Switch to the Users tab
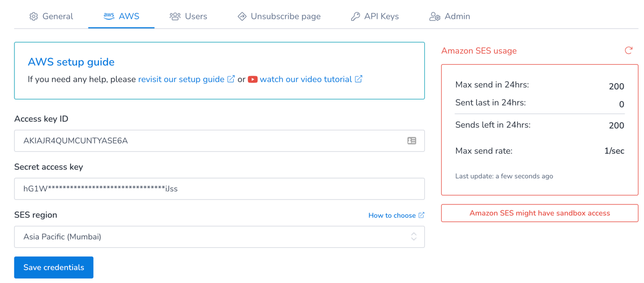The image size is (644, 283). click(x=188, y=16)
